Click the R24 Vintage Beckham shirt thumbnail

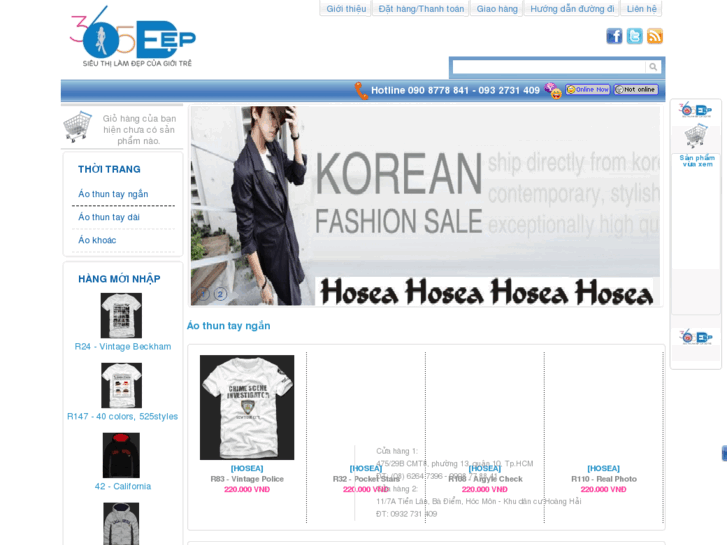[121, 315]
